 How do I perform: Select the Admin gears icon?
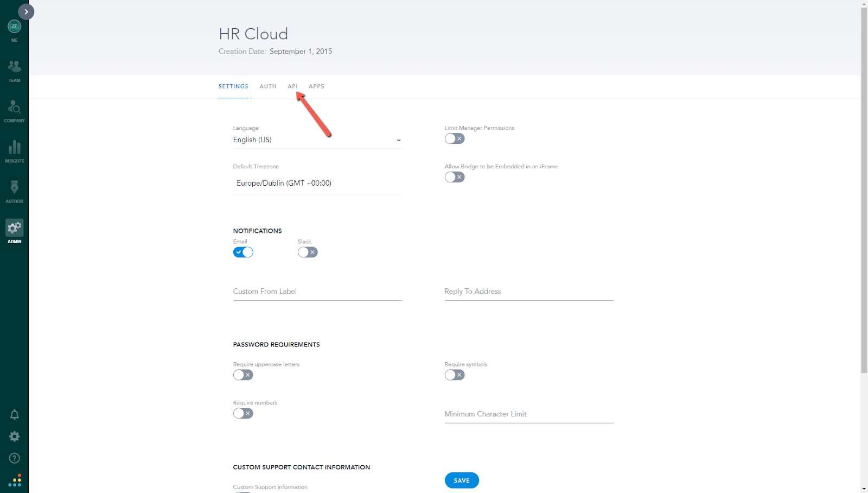14,227
